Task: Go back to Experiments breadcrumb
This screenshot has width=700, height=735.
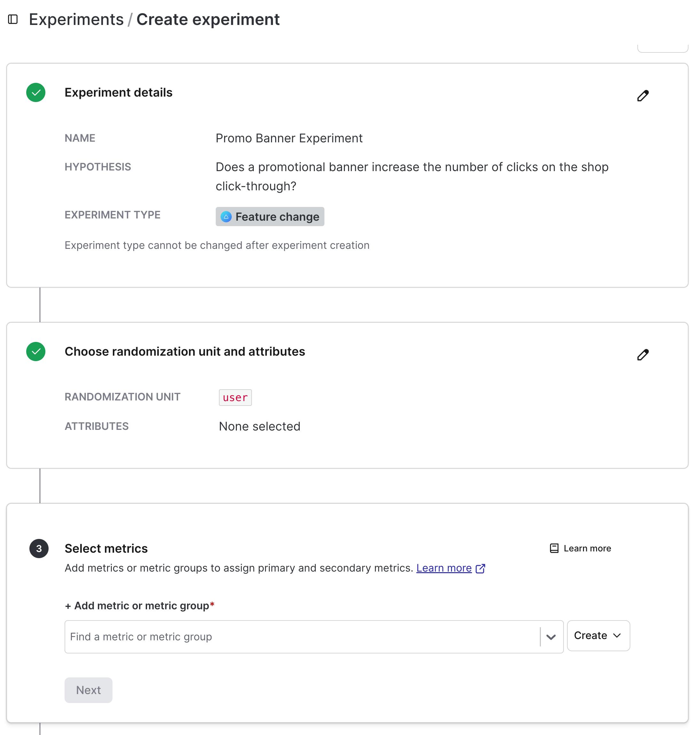Action: point(76,20)
